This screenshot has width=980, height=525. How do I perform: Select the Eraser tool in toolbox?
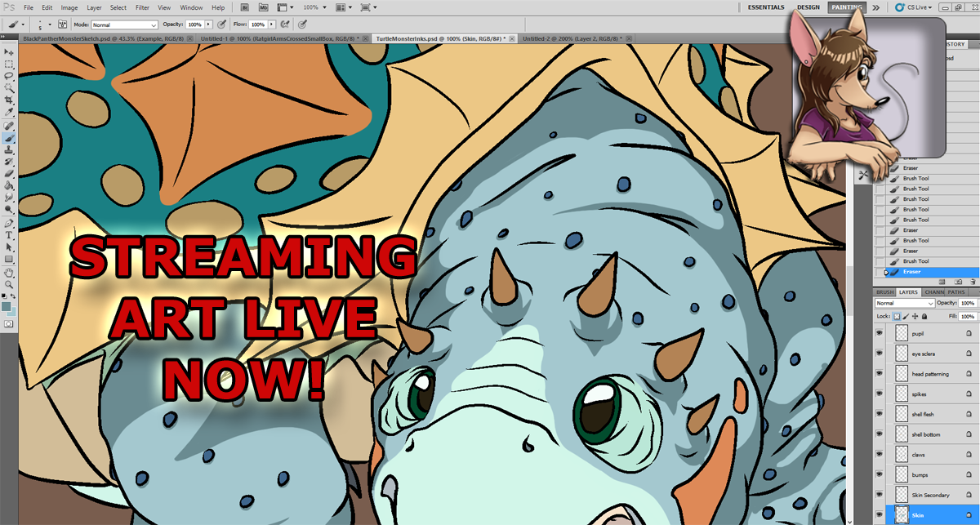[9, 174]
